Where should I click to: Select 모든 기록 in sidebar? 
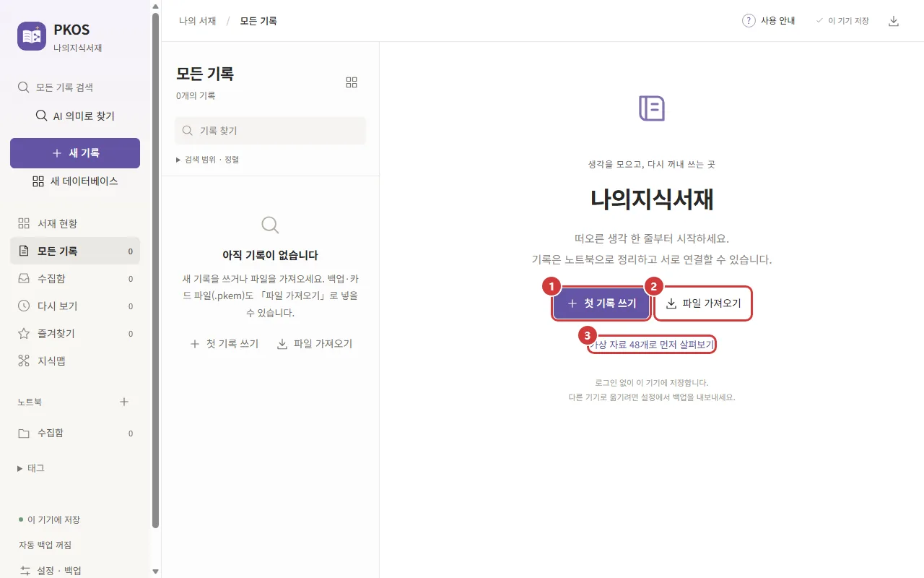click(x=75, y=251)
